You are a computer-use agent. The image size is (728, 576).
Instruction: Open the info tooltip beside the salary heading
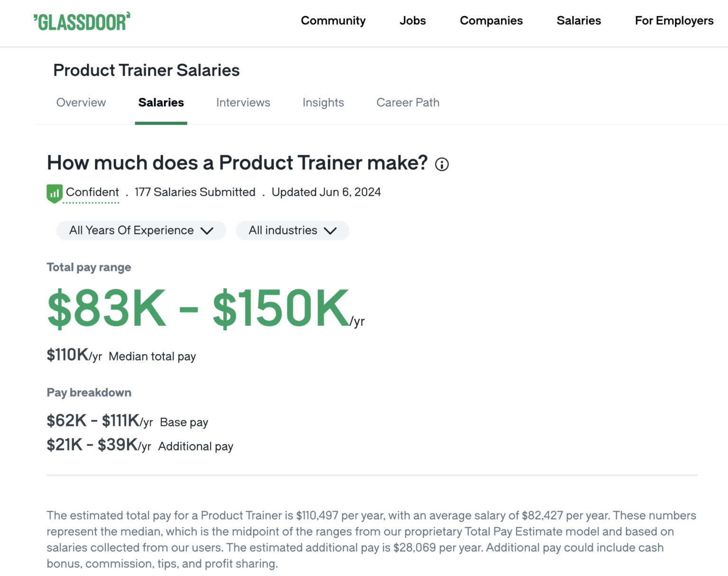coord(441,164)
